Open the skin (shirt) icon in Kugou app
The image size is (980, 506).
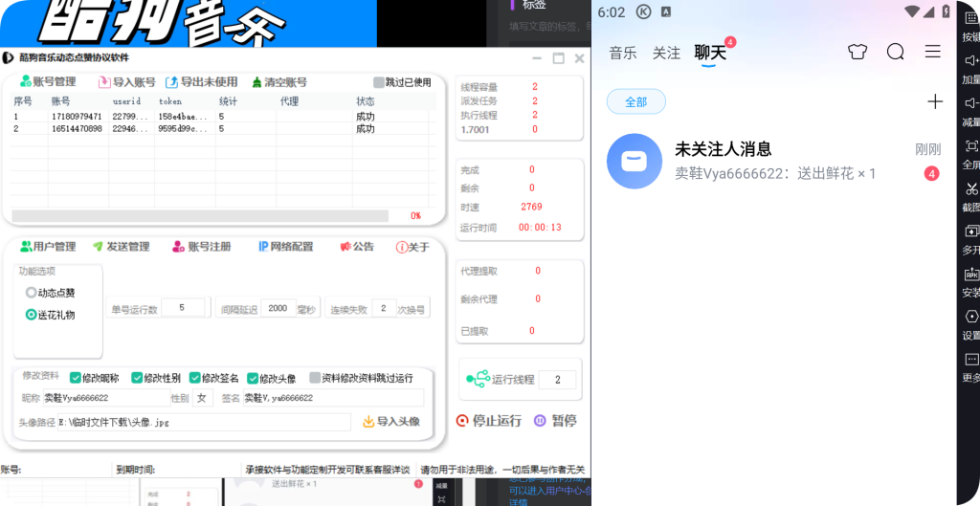click(857, 52)
